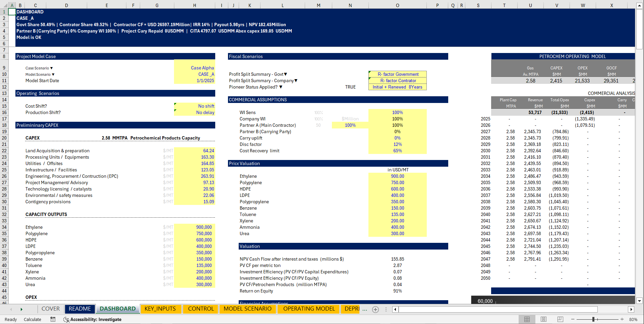Switch to the KEY_INPUTS sheet
644x324 pixels.
pyautogui.click(x=161, y=309)
